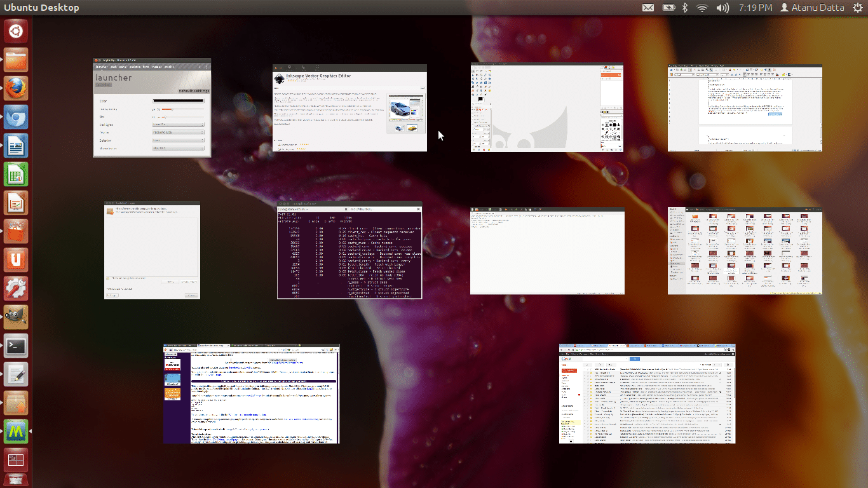This screenshot has height=488, width=868.
Task: Open the Ubuntu Dash home button
Action: 16,30
